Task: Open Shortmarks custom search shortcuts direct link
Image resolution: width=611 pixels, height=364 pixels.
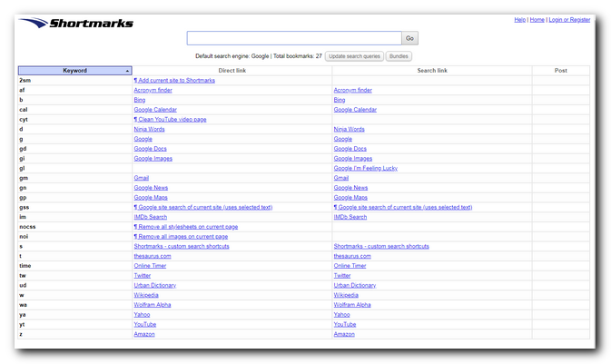Action: coord(182,246)
